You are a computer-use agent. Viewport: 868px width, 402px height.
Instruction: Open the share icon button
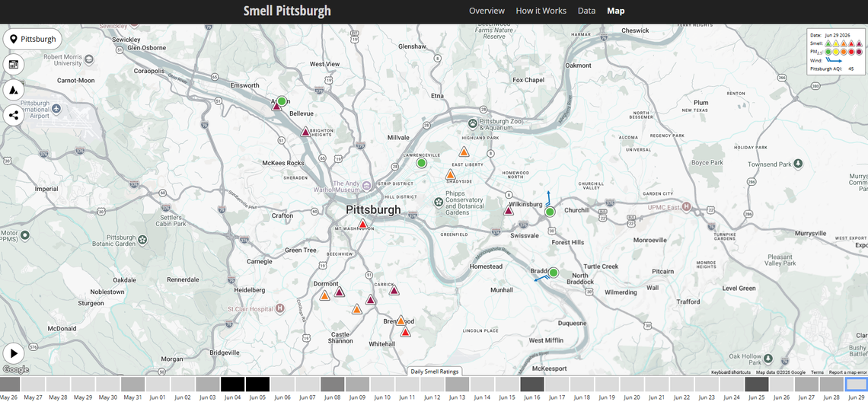point(13,116)
